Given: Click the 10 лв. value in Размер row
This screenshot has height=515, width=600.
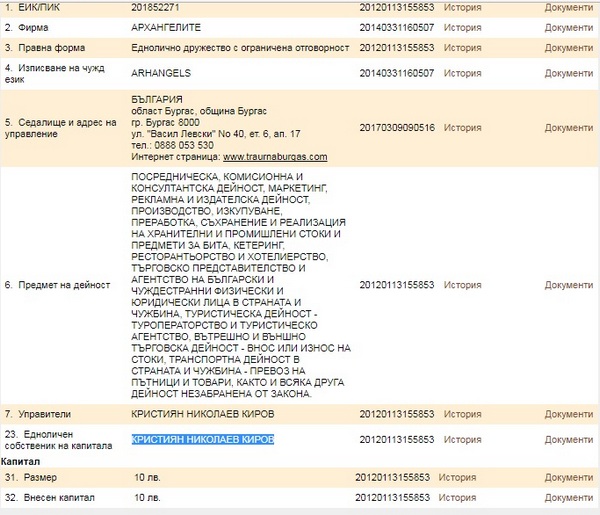Looking at the screenshot, I should (147, 478).
